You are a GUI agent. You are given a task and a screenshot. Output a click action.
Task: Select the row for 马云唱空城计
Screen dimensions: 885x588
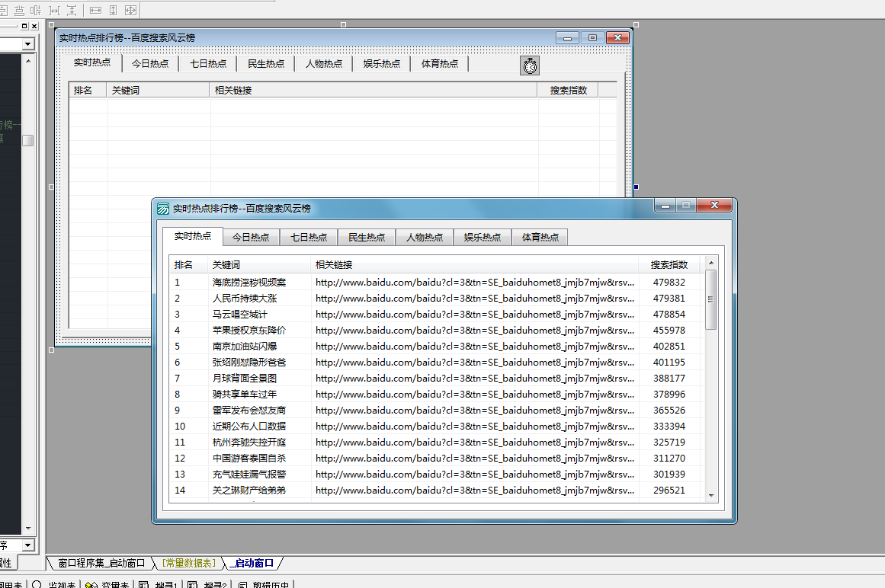coord(240,314)
